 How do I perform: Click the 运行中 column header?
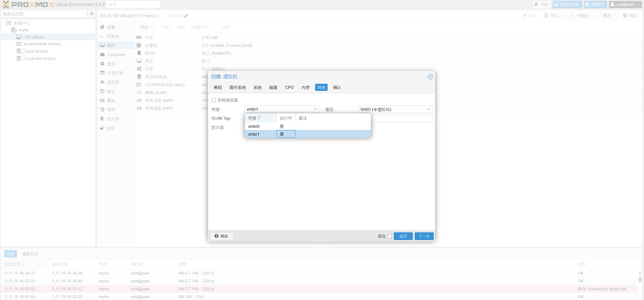pyautogui.click(x=286, y=118)
